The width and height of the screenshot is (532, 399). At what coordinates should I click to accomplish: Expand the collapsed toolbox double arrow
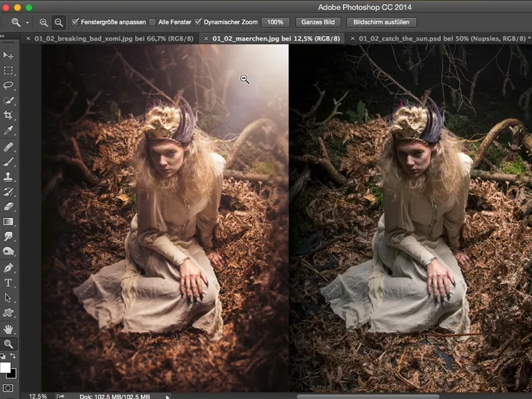coord(3,36)
